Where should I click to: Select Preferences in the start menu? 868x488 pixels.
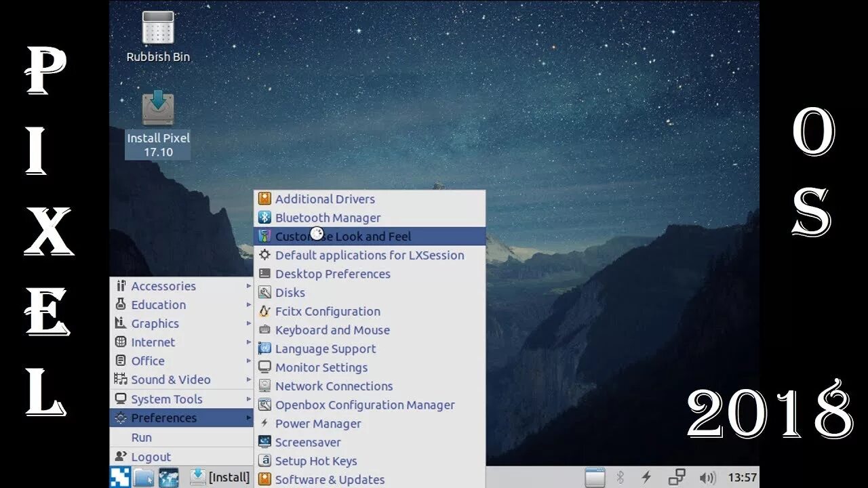[x=182, y=418]
